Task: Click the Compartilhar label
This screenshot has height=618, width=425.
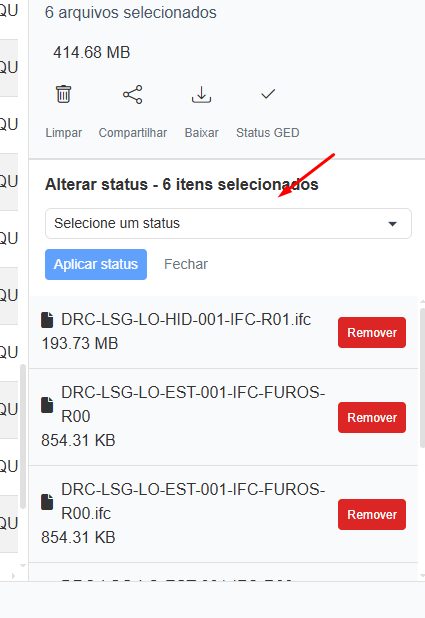Action: coord(133,133)
